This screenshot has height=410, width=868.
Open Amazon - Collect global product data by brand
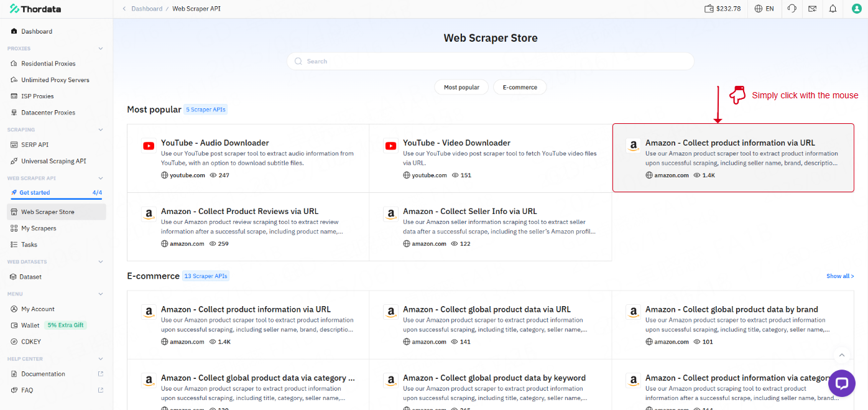tap(733, 325)
